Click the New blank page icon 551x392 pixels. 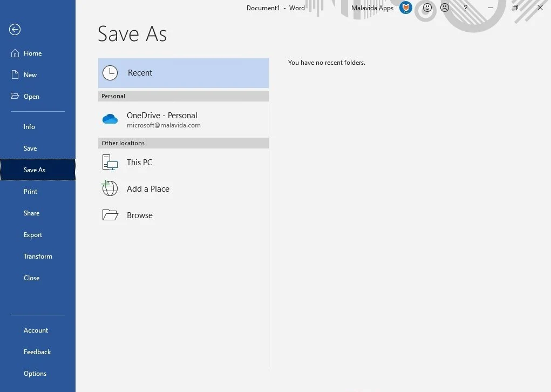click(15, 75)
